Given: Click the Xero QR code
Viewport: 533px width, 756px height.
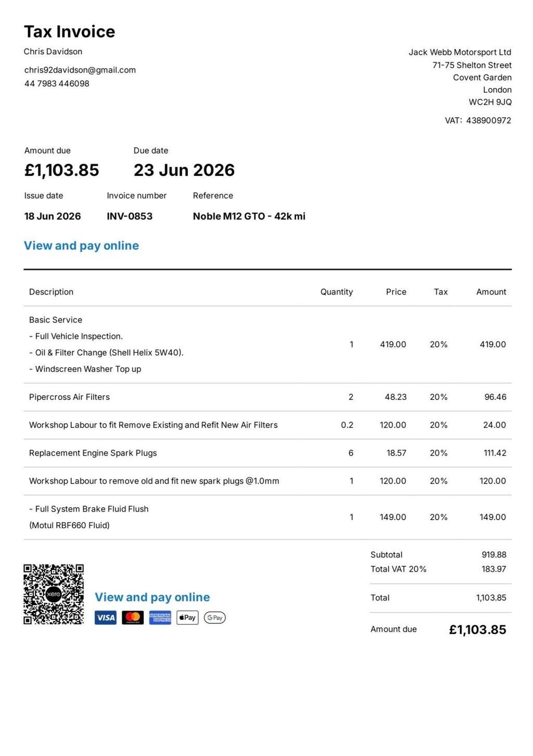Looking at the screenshot, I should pyautogui.click(x=54, y=594).
